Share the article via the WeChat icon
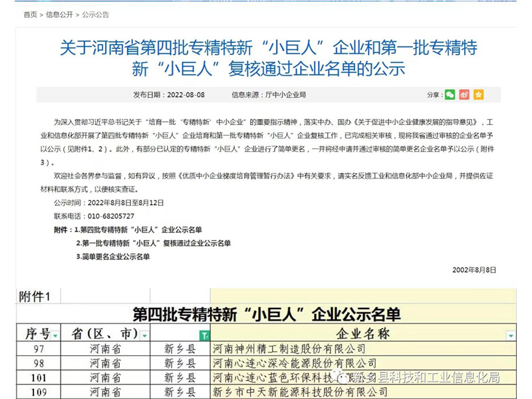 450,94
